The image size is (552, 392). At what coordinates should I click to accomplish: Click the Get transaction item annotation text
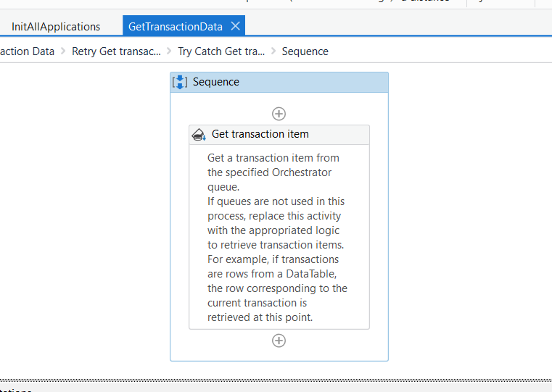click(277, 237)
